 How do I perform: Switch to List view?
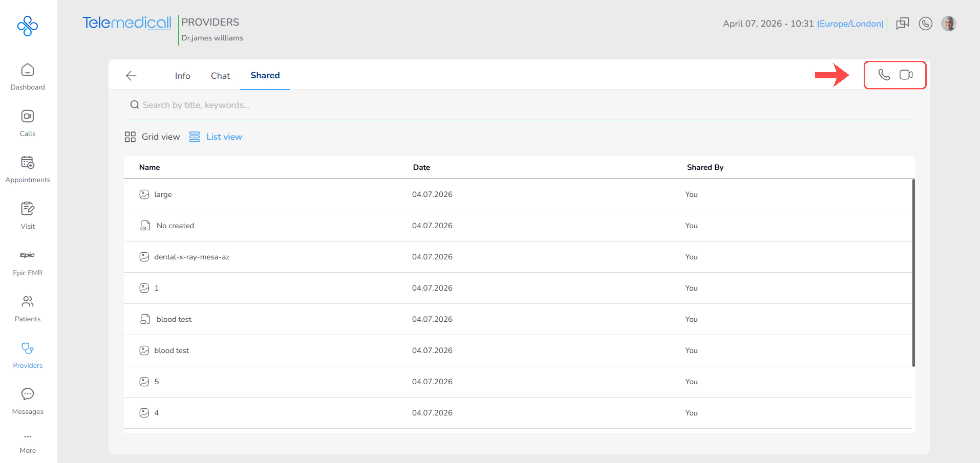216,137
